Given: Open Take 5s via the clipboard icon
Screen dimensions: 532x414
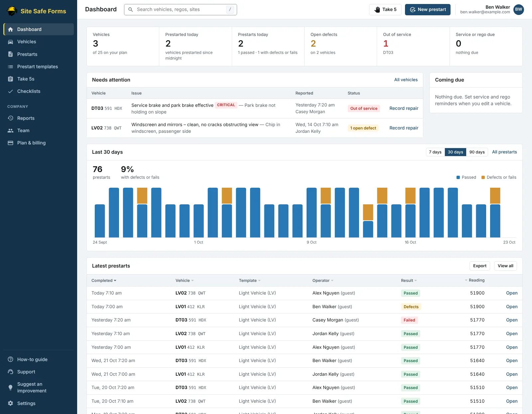Looking at the screenshot, I should (11, 79).
